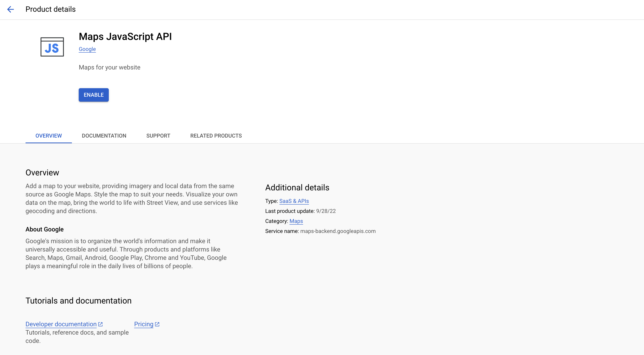
Task: Open the Google publisher link
Action: pyautogui.click(x=87, y=49)
